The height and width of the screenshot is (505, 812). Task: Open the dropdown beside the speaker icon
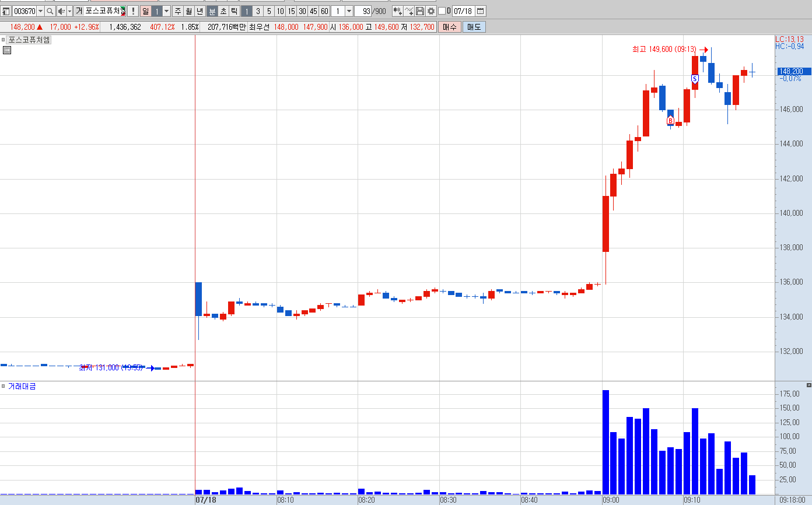click(69, 11)
